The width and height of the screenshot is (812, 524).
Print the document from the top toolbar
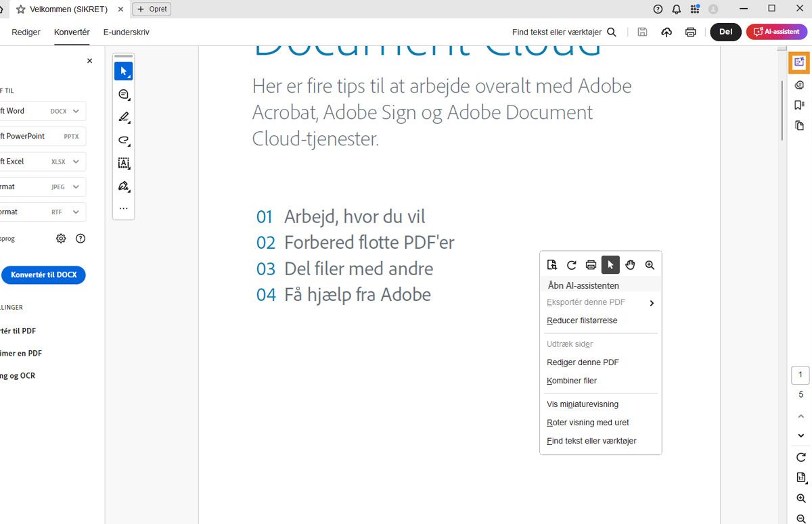(x=690, y=32)
